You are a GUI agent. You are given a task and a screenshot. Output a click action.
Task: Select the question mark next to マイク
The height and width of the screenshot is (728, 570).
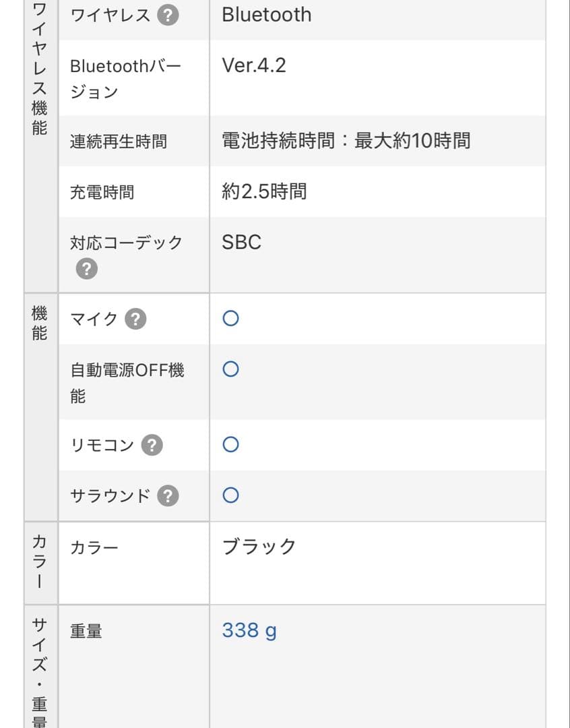(135, 319)
